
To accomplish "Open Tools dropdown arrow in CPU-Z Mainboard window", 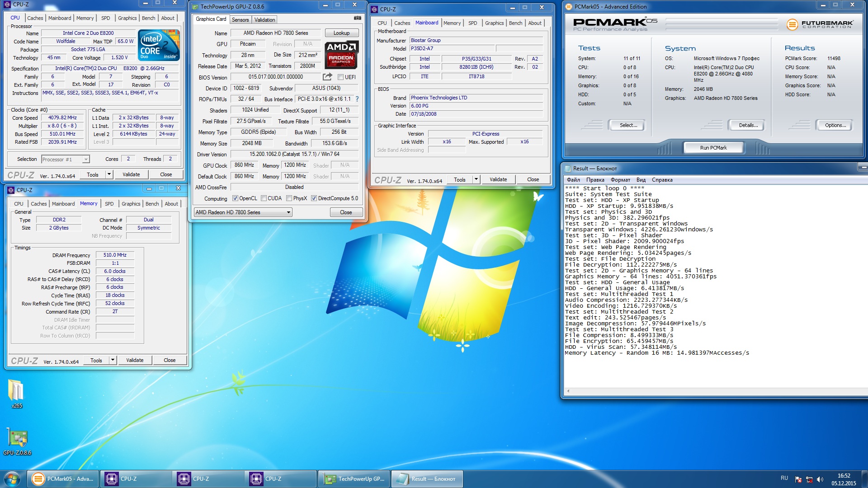I will pyautogui.click(x=476, y=179).
